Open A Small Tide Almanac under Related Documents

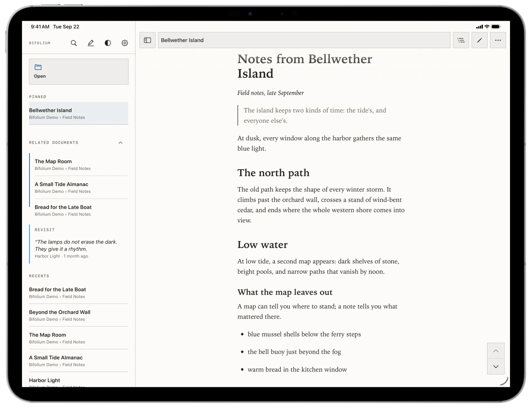(81, 187)
